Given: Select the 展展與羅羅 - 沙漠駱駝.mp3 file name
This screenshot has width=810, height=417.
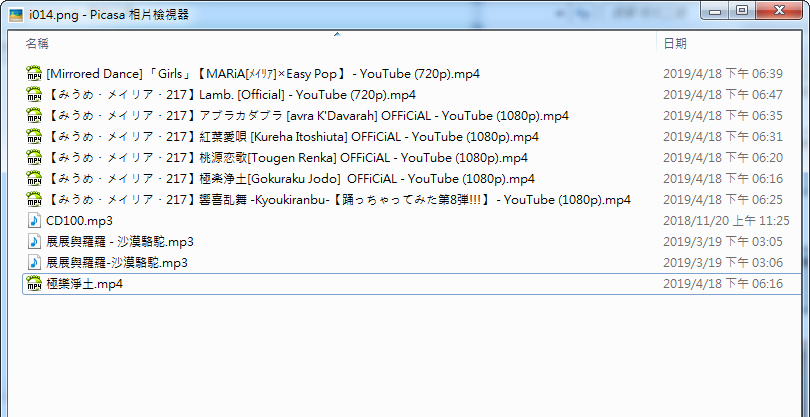Looking at the screenshot, I should 120,241.
